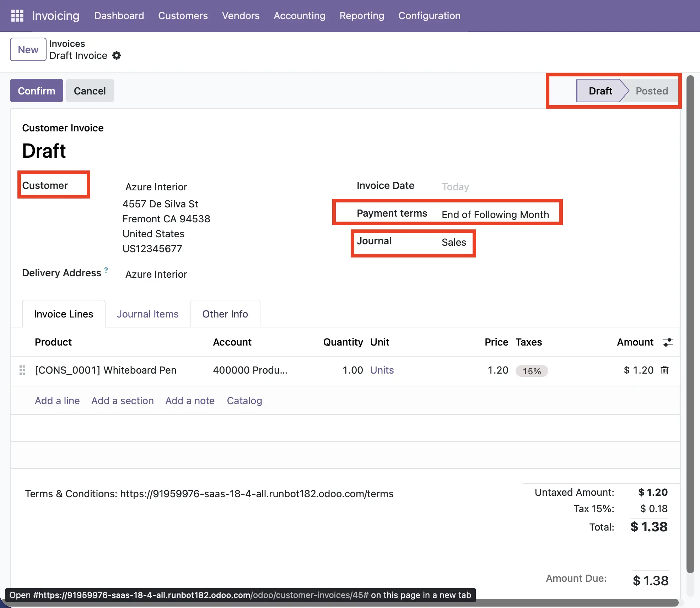Set the Invoice Date field
This screenshot has width=700, height=608.
click(x=455, y=186)
